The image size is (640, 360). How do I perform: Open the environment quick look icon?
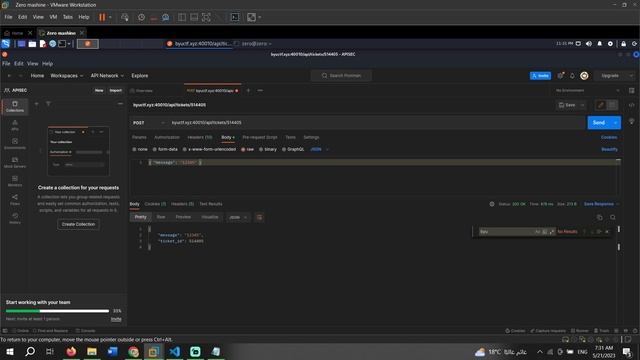(x=631, y=90)
